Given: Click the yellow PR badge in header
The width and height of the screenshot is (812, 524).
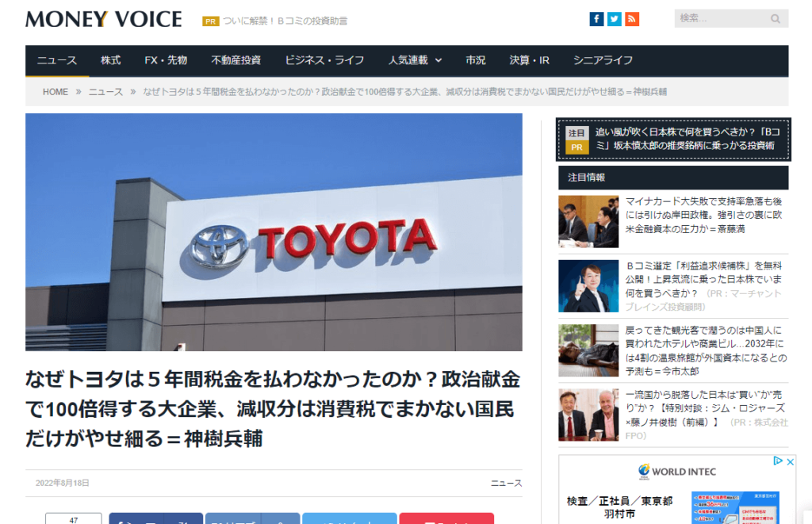Looking at the screenshot, I should click(x=210, y=21).
